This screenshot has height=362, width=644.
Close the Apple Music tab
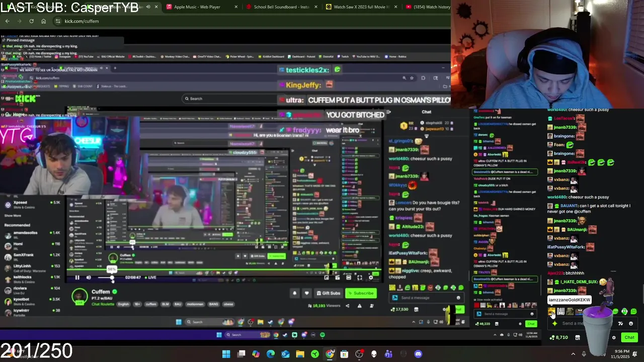tap(236, 7)
